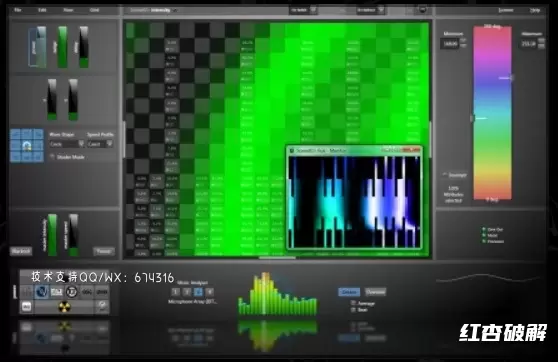Screen dimensions: 558x362
Task: Click the magnifier icon right of radiation symbol
Action: (102, 306)
